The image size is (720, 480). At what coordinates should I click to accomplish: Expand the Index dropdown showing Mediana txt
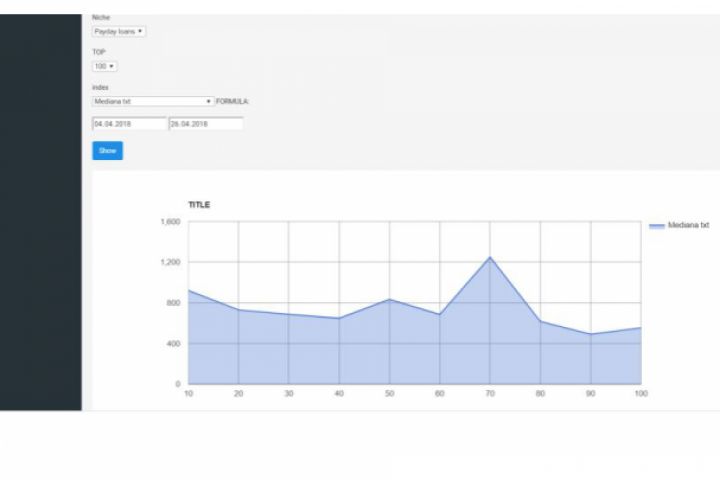(x=153, y=101)
